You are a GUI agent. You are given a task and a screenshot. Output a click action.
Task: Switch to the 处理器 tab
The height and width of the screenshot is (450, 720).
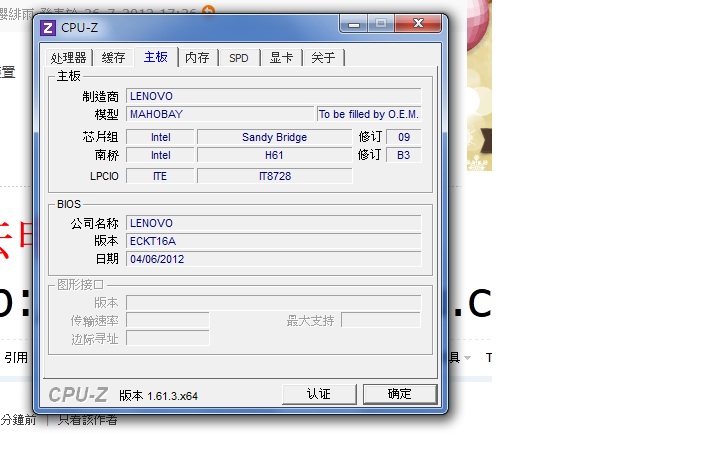pos(69,58)
